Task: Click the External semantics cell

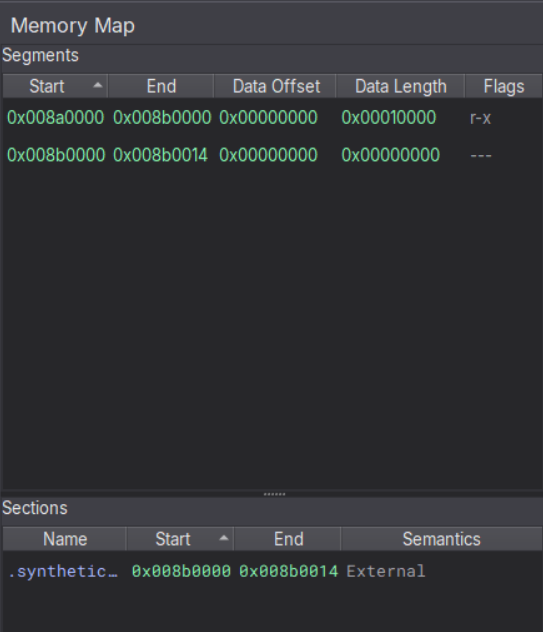Action: pyautogui.click(x=386, y=572)
